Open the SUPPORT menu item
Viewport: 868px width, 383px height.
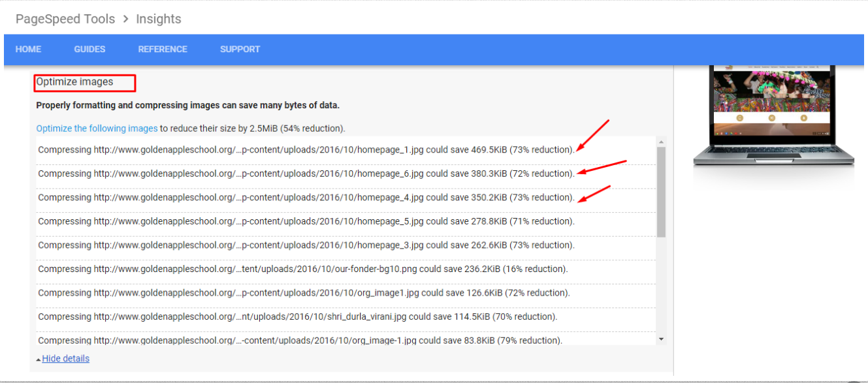(240, 50)
